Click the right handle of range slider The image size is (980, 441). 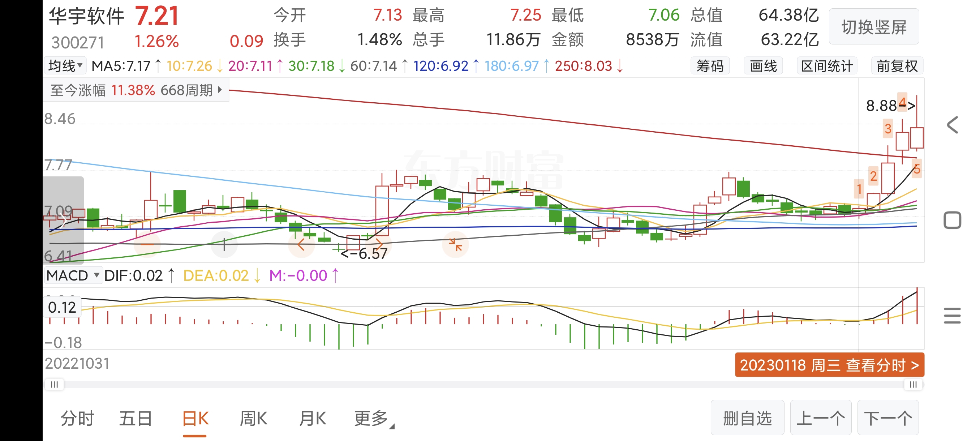point(913,385)
